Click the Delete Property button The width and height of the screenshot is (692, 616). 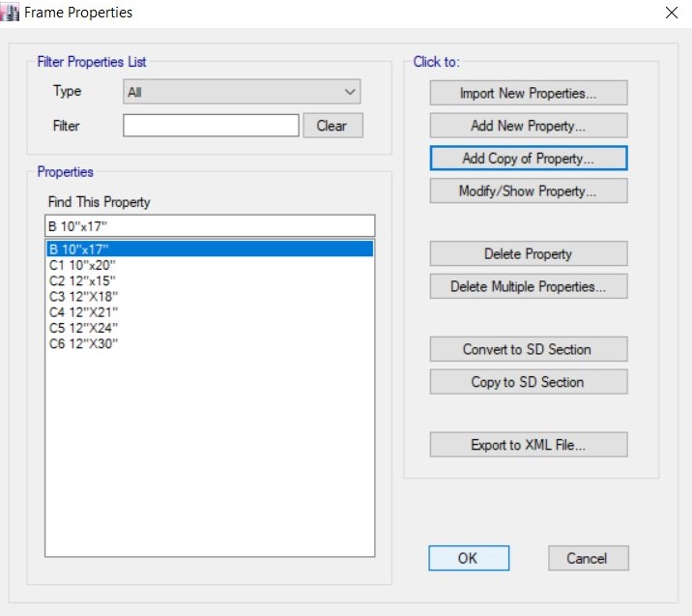click(528, 254)
